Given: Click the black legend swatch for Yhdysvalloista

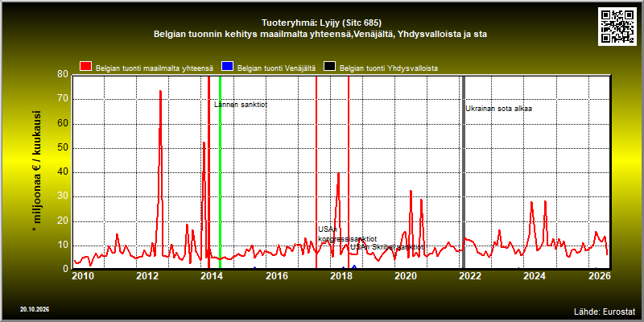Looking at the screenshot, I should 329,67.
